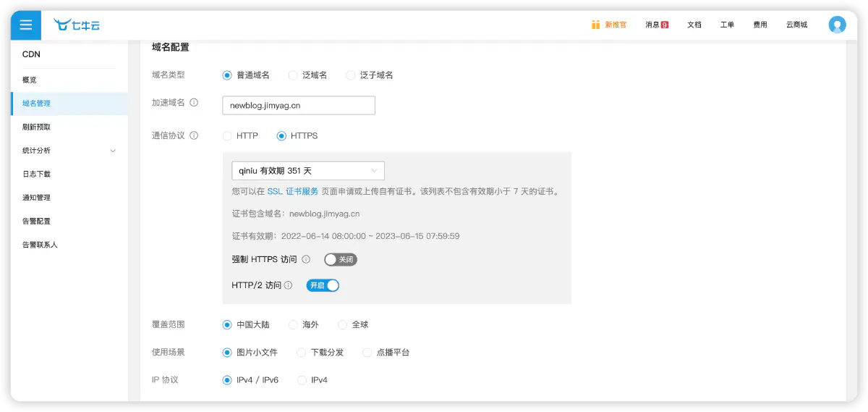Click the 加速域名 input field
868x412 pixels.
(298, 105)
